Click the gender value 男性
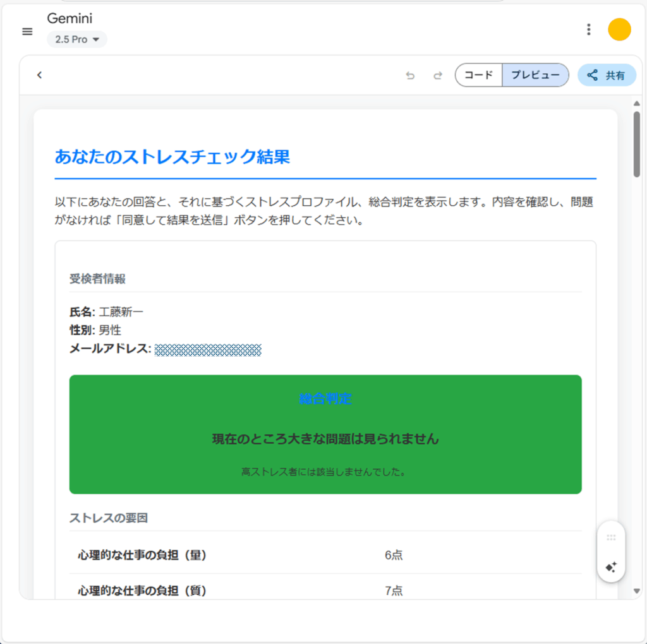The image size is (647, 644). [x=110, y=330]
